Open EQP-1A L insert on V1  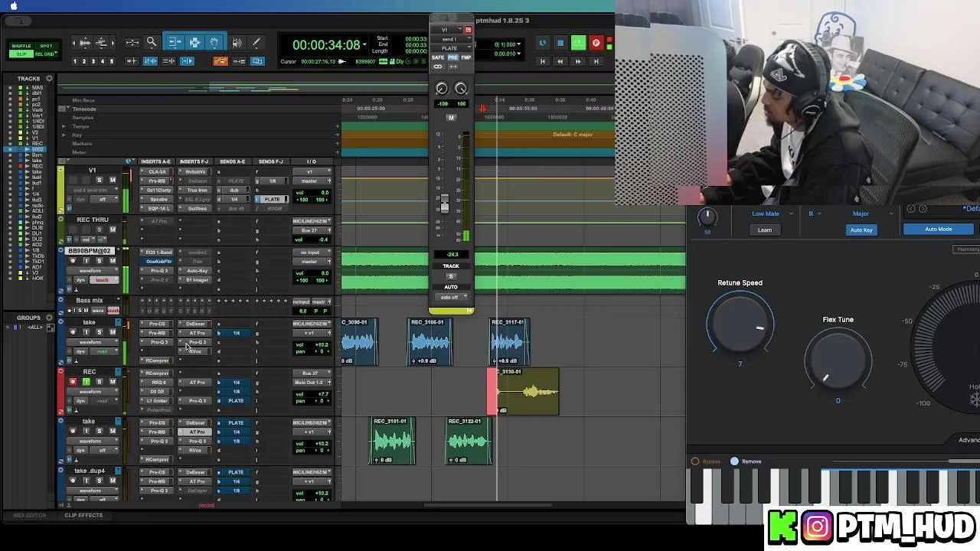click(x=158, y=209)
